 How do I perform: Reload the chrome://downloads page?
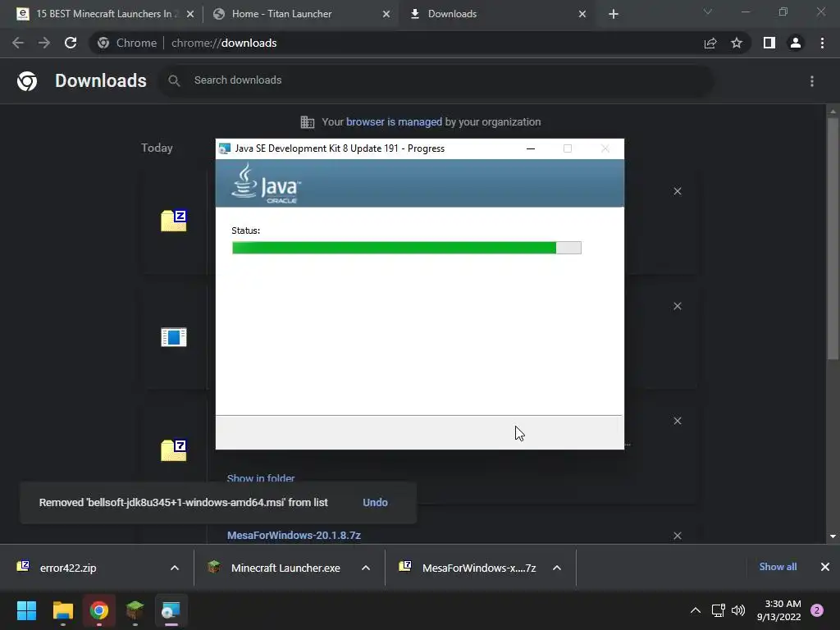(x=71, y=43)
